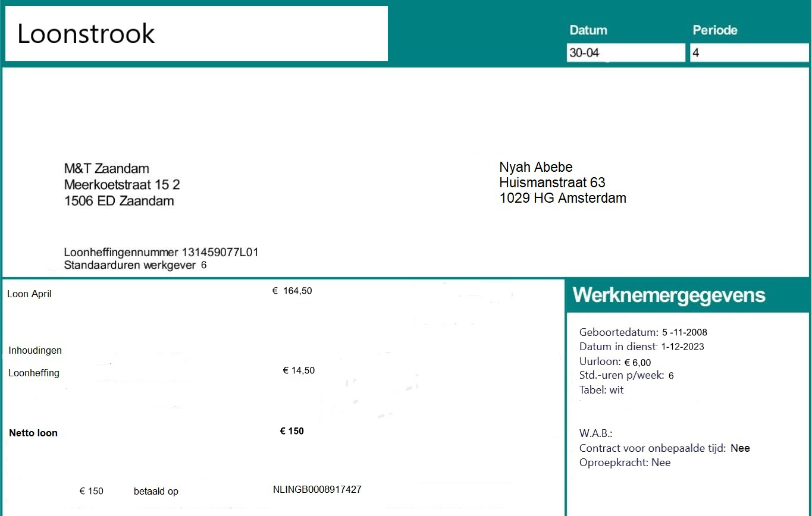Select the bold Netto loon label
The image size is (812, 516).
(x=33, y=433)
